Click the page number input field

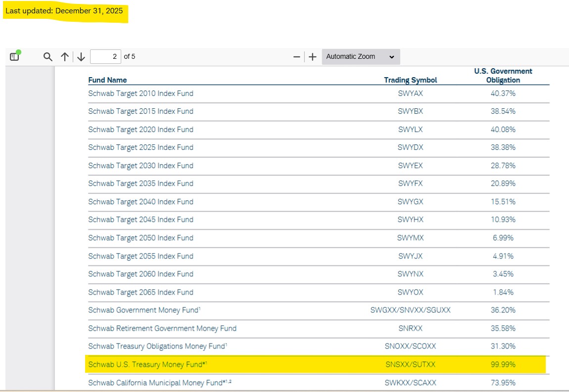[105, 56]
